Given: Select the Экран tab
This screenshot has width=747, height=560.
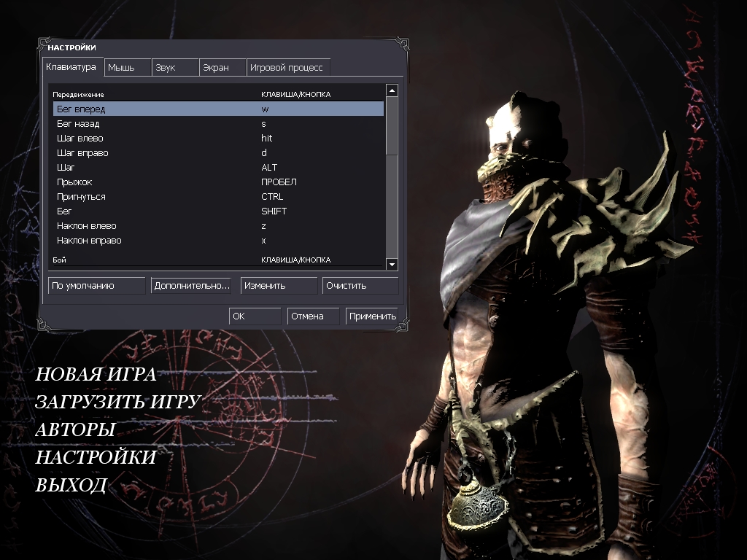Looking at the screenshot, I should click(x=222, y=68).
